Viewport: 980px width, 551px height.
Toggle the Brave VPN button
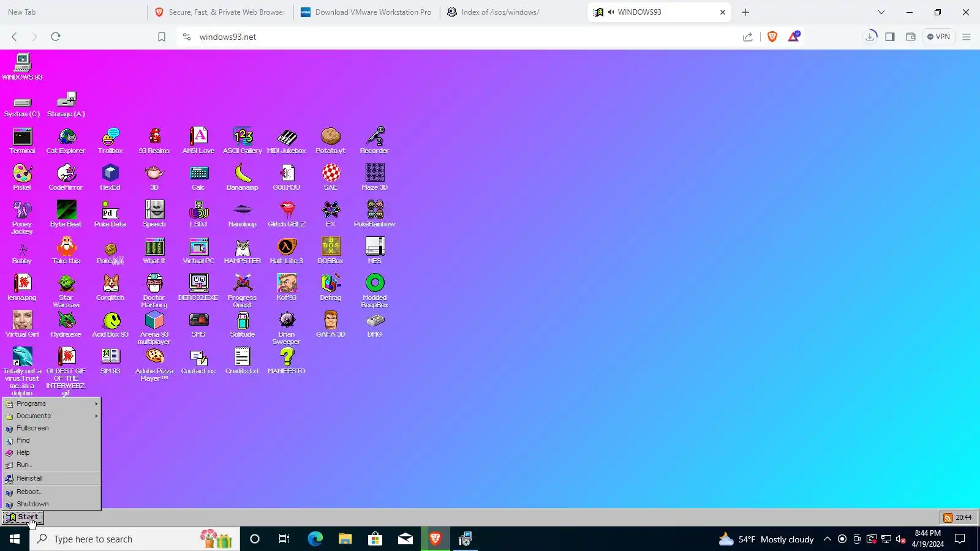pos(938,37)
